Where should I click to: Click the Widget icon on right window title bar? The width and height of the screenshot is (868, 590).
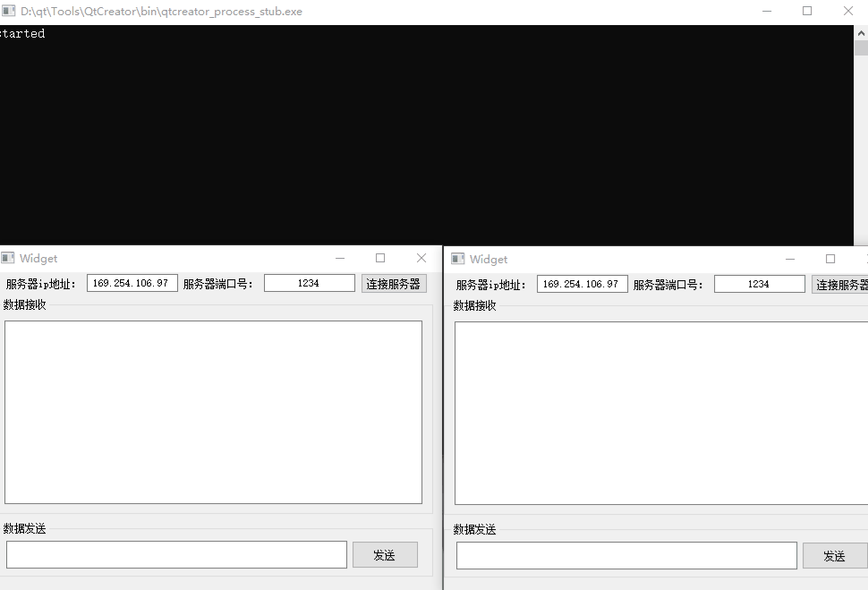457,258
